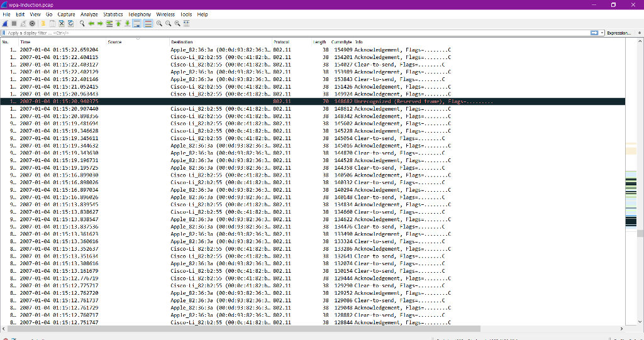Click the display filter bookmark icon
The image size is (644, 340).
pos(4,33)
